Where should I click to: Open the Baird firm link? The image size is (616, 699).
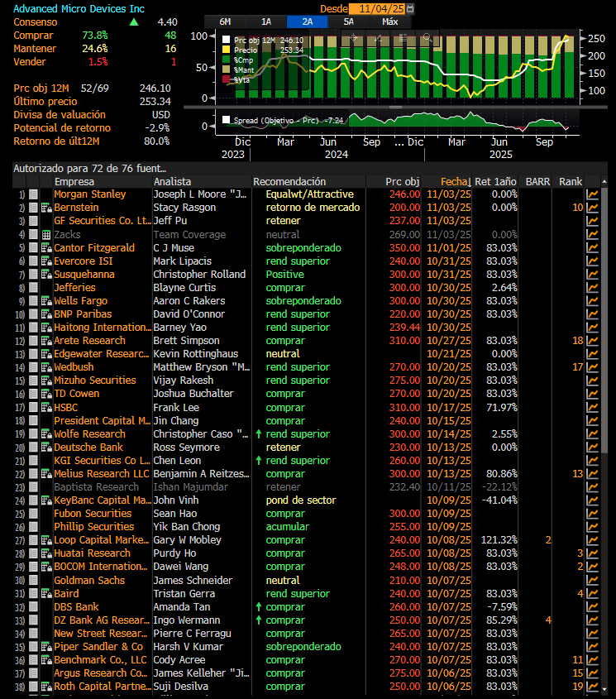coord(66,594)
